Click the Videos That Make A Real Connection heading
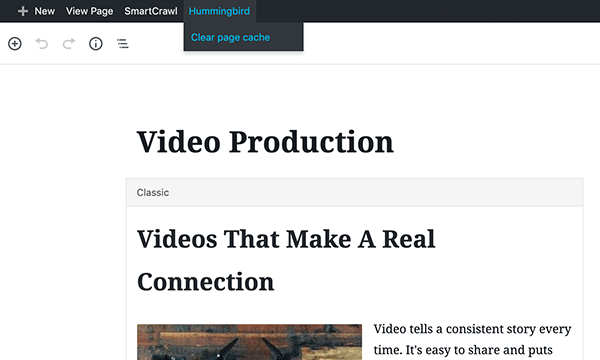 [286, 260]
